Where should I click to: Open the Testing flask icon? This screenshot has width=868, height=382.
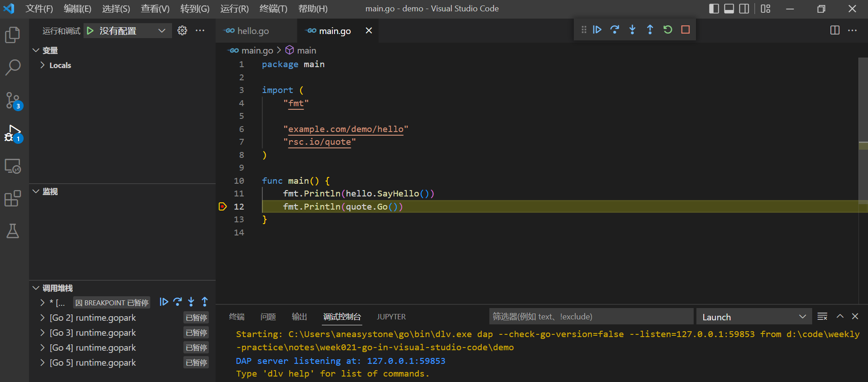[13, 231]
